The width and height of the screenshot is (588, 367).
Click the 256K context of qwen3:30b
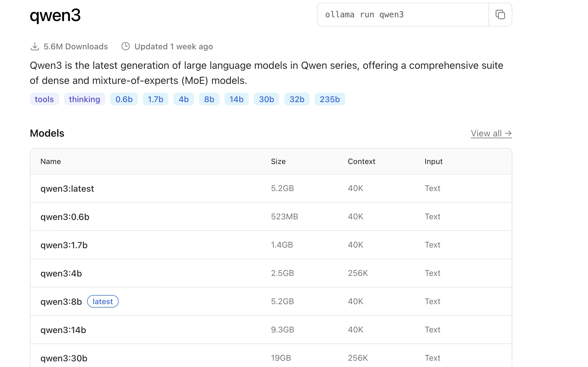click(x=358, y=358)
